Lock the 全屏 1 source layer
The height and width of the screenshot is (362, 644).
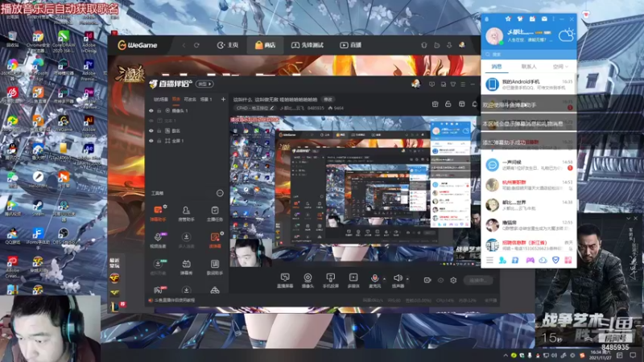pos(159,141)
